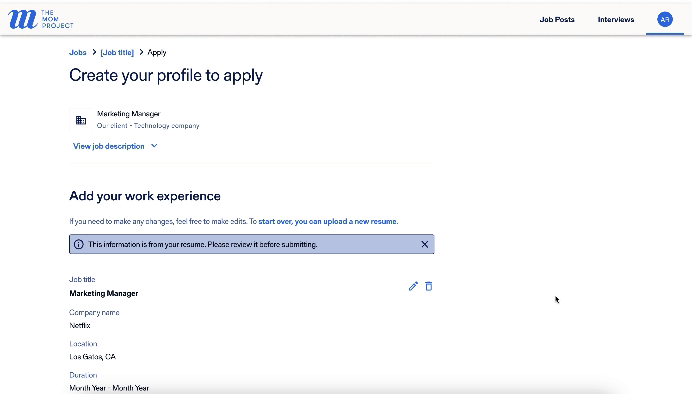Go to the Jobs breadcrumb link
The width and height of the screenshot is (692, 394).
click(x=78, y=53)
